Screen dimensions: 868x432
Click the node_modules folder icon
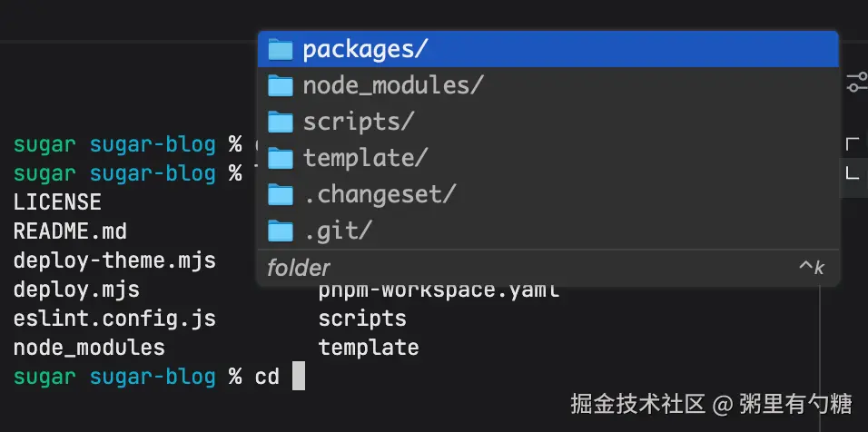(x=281, y=85)
